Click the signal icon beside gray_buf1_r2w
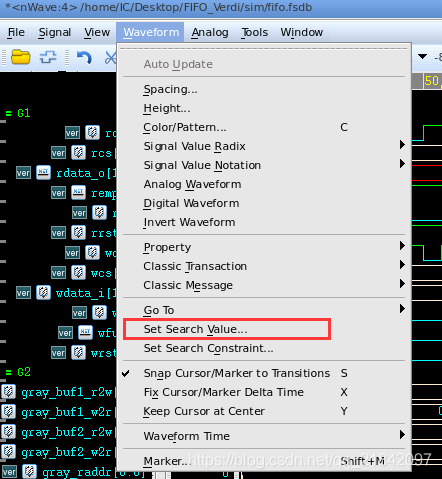Viewport: 442px width, 479px height. pos(9,392)
